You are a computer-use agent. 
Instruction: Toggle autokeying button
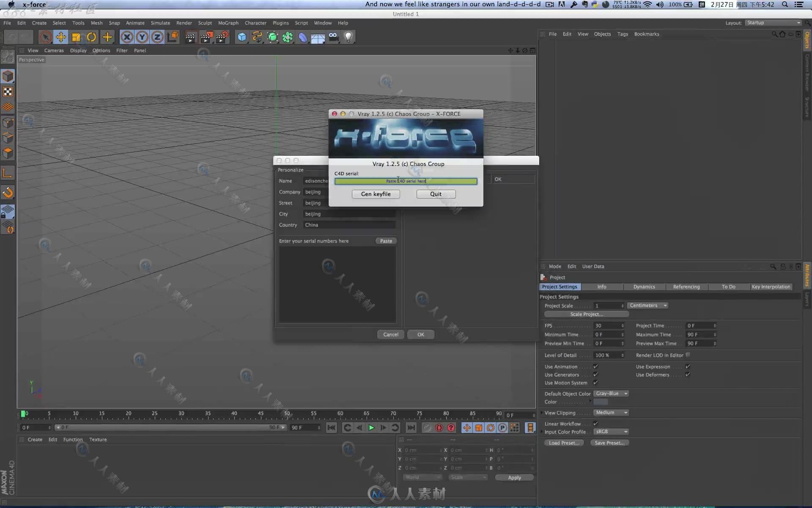439,428
